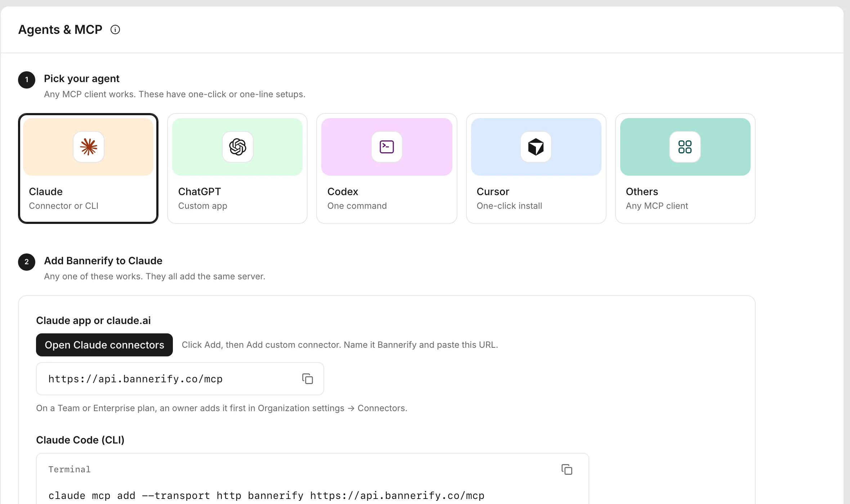Click the 'Pick your agent' heading

click(82, 78)
